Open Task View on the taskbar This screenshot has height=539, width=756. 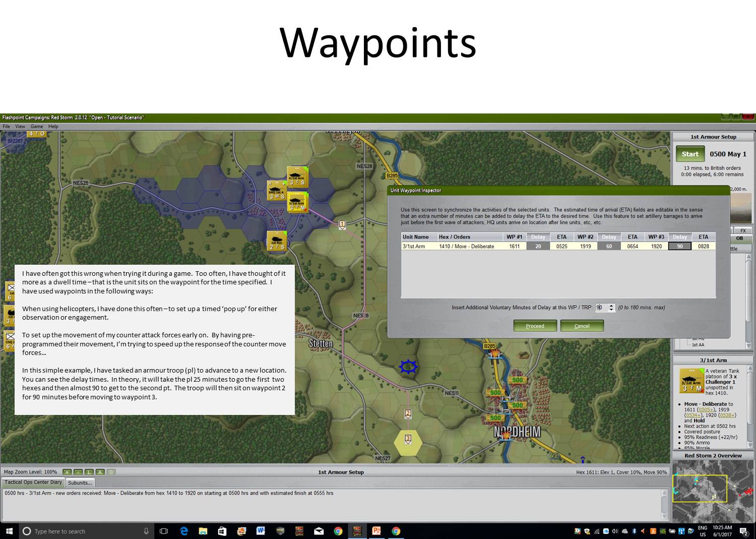pos(164,531)
